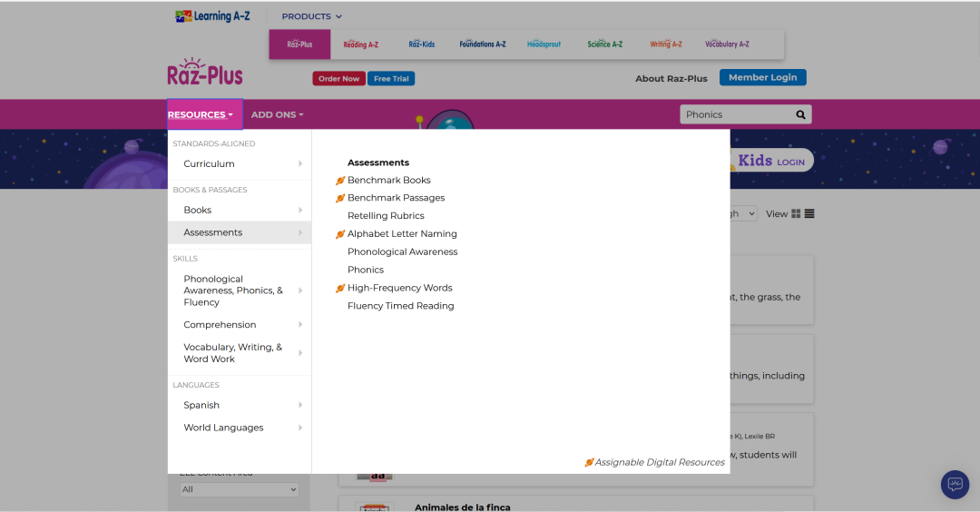The width and height of the screenshot is (980, 512).
Task: Expand World Languages submenu
Action: 240,428
